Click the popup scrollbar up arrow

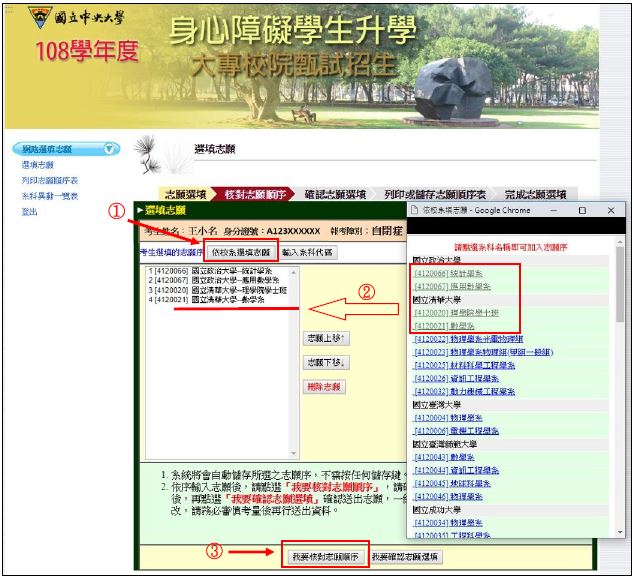point(620,242)
